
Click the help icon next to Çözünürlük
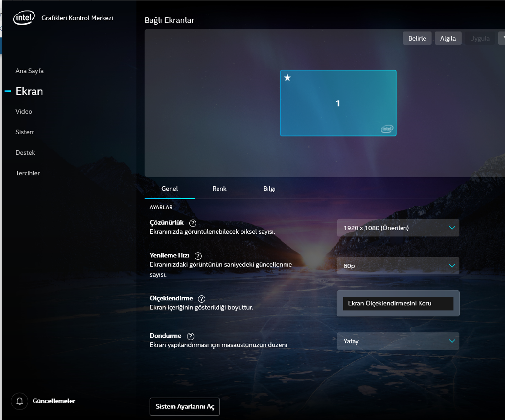pos(193,223)
